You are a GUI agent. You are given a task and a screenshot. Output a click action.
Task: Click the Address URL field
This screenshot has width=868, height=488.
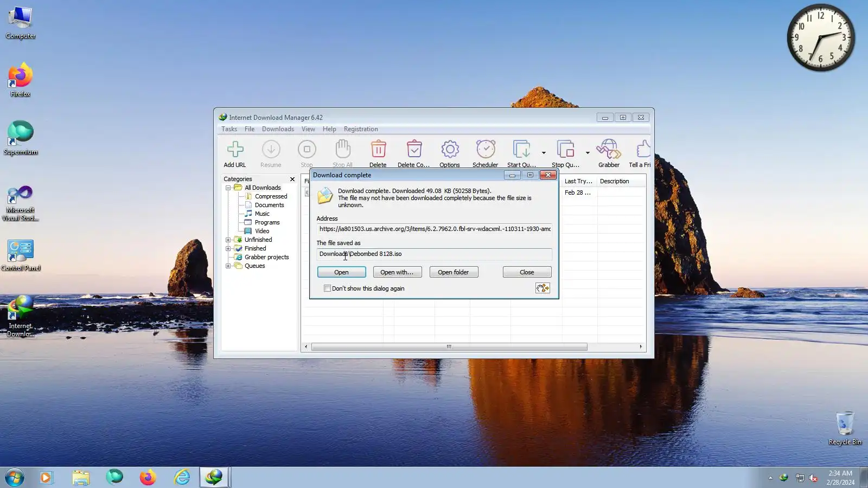pos(434,229)
